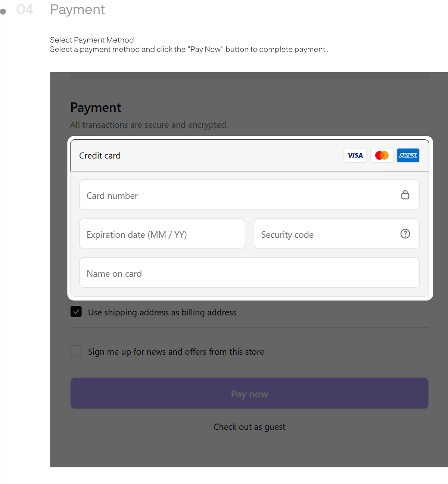The height and width of the screenshot is (484, 448).
Task: Click the "Sign me up for news" label
Action: coord(176,352)
